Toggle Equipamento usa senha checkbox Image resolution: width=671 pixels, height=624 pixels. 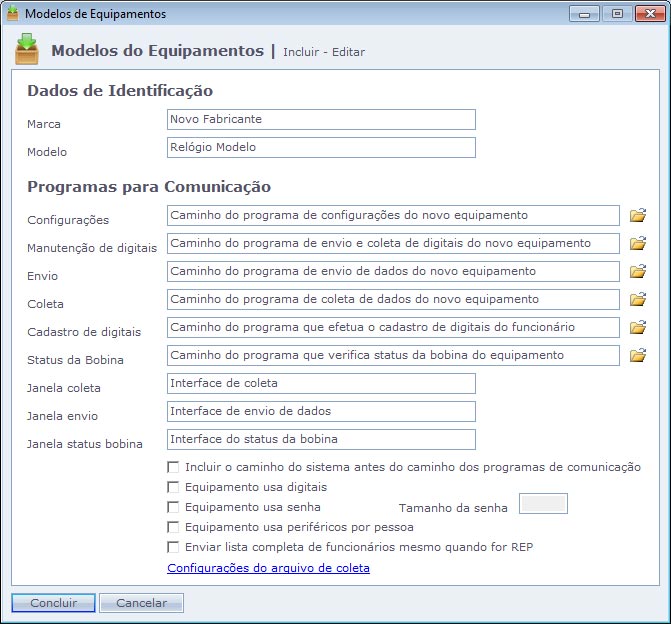(174, 507)
